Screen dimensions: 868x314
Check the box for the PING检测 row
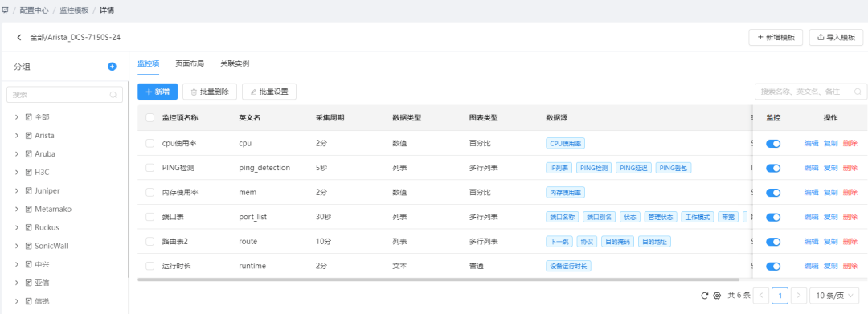point(150,168)
